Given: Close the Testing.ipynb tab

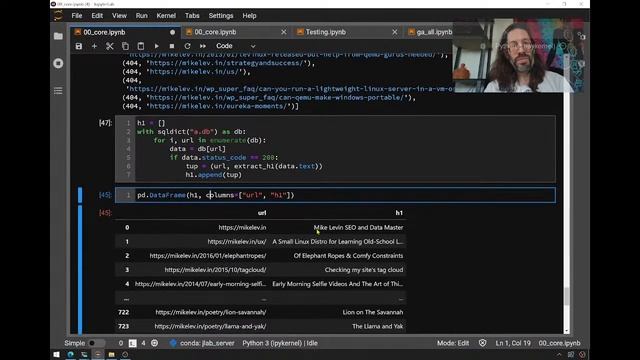Looking at the screenshot, I should click(395, 32).
